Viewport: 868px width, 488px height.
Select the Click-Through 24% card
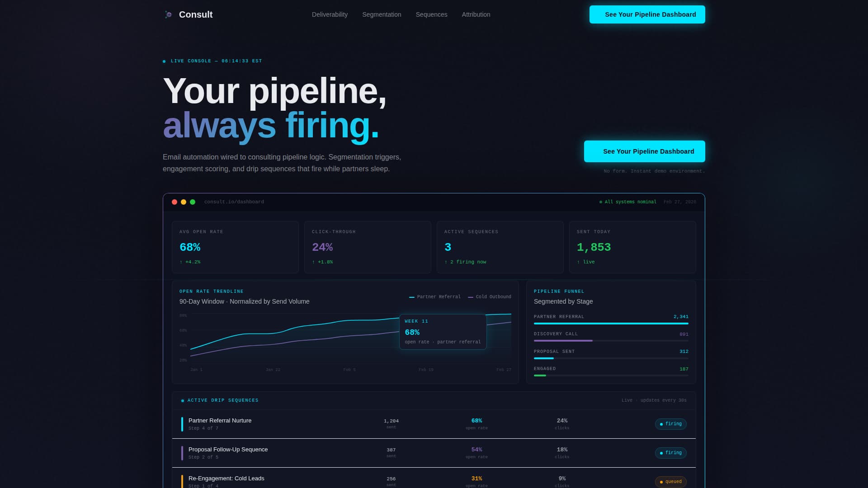(x=368, y=247)
